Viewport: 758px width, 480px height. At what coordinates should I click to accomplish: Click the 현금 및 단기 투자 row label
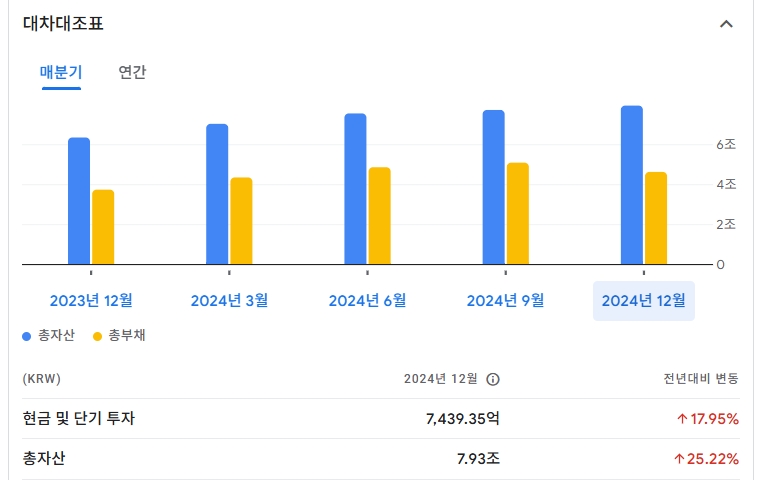[78, 419]
